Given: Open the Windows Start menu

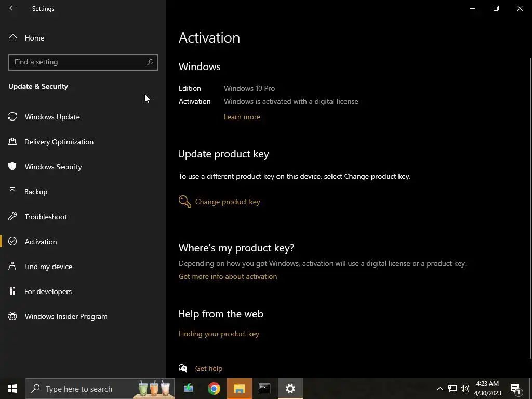Looking at the screenshot, I should [12, 389].
